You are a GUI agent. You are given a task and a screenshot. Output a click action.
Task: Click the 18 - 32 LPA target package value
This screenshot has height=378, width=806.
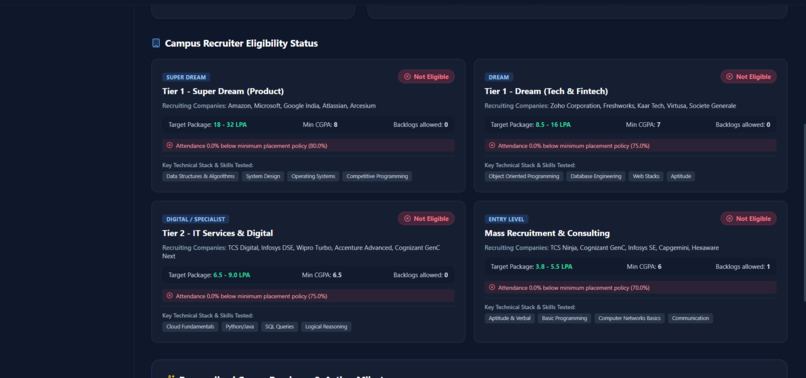[230, 124]
